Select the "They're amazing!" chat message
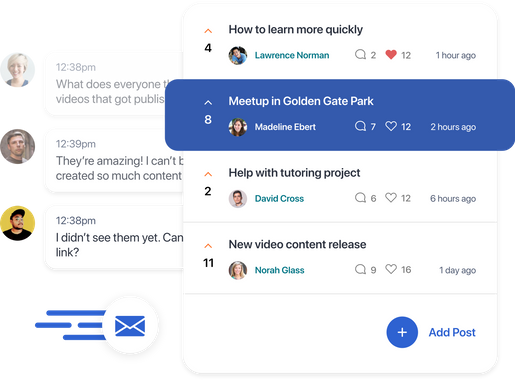Image resolution: width=515 pixels, height=380 pixels. click(114, 160)
